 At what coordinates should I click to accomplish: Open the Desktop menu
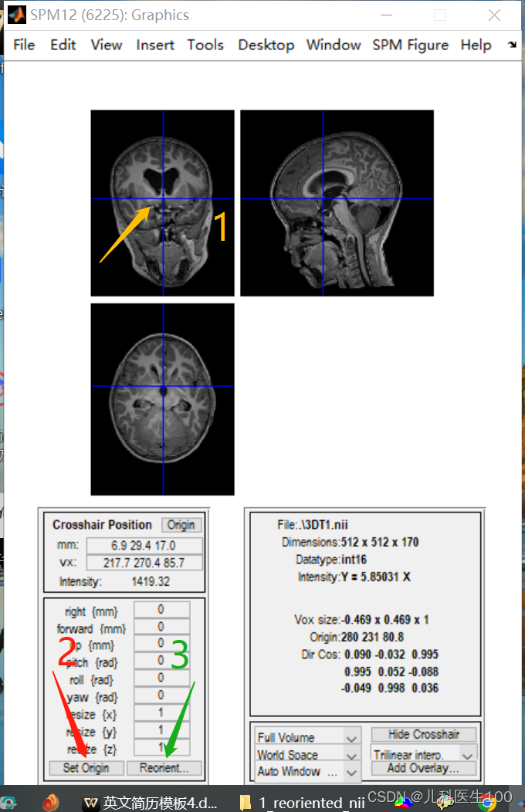pyautogui.click(x=266, y=45)
